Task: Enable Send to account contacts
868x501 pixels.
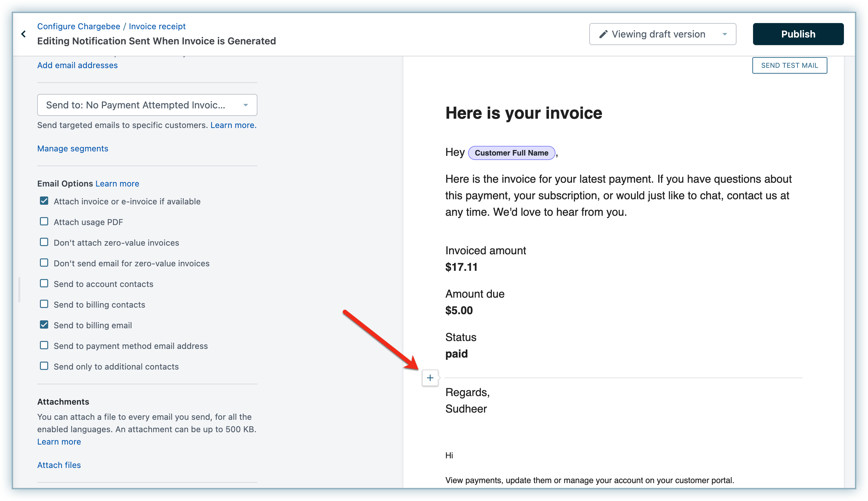Action: pyautogui.click(x=44, y=284)
